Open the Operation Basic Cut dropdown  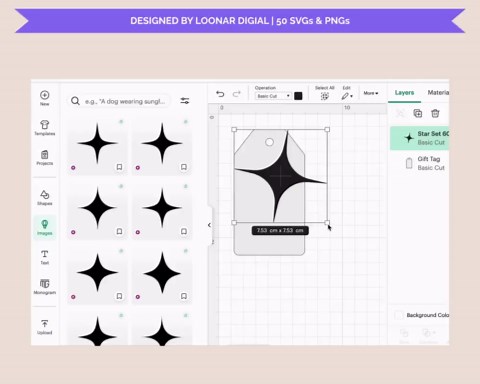[273, 96]
